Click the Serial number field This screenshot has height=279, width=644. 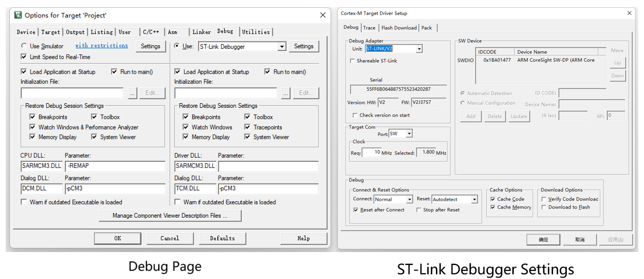[x=399, y=89]
